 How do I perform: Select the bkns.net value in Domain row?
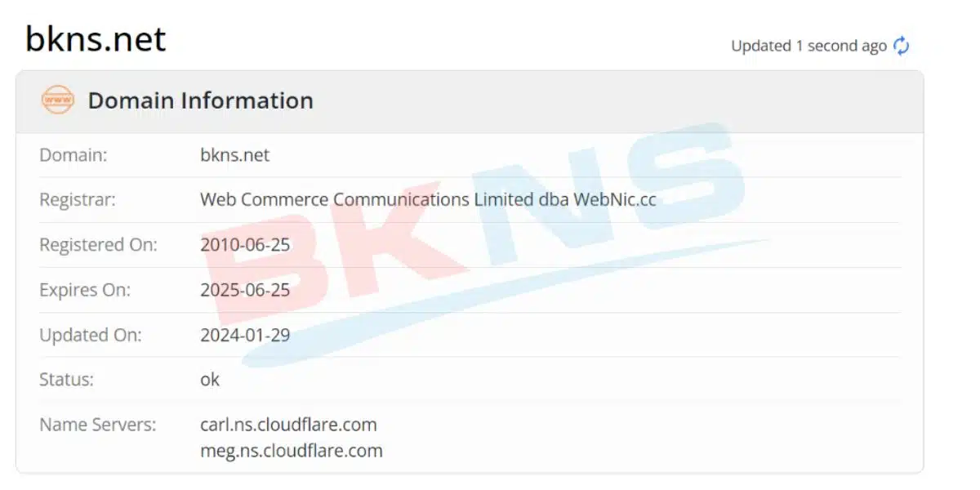[234, 154]
